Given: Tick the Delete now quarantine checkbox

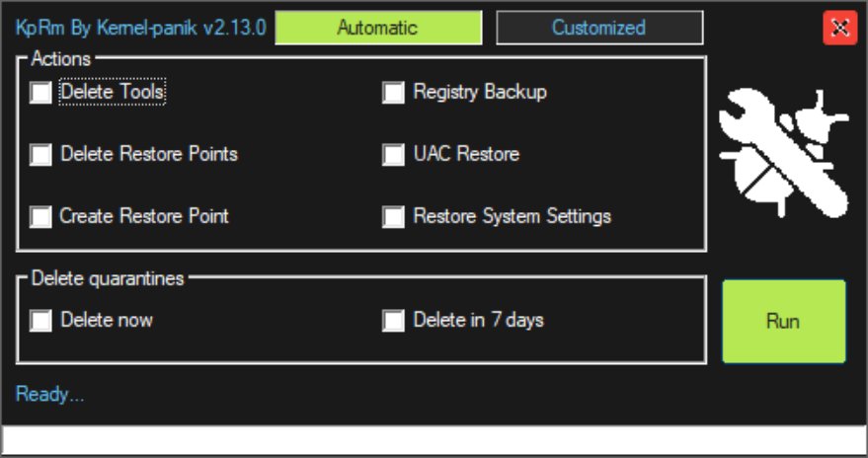Looking at the screenshot, I should click(40, 321).
